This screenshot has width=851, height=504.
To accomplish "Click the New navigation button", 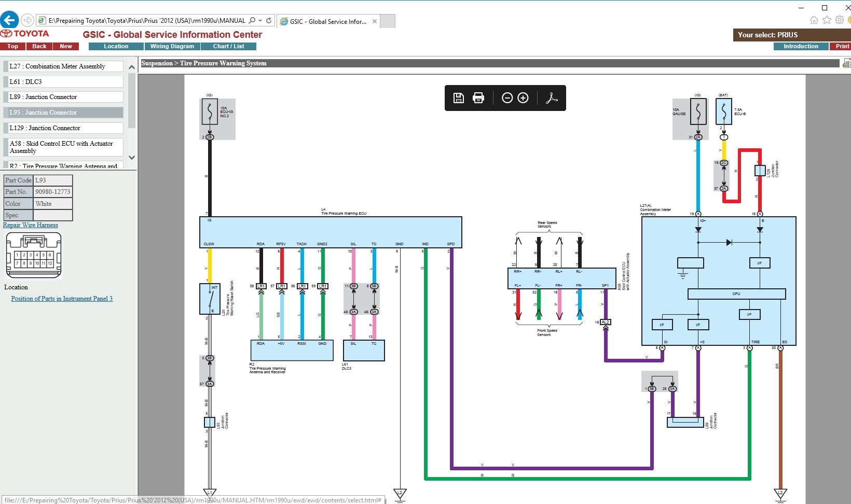I will pos(66,46).
